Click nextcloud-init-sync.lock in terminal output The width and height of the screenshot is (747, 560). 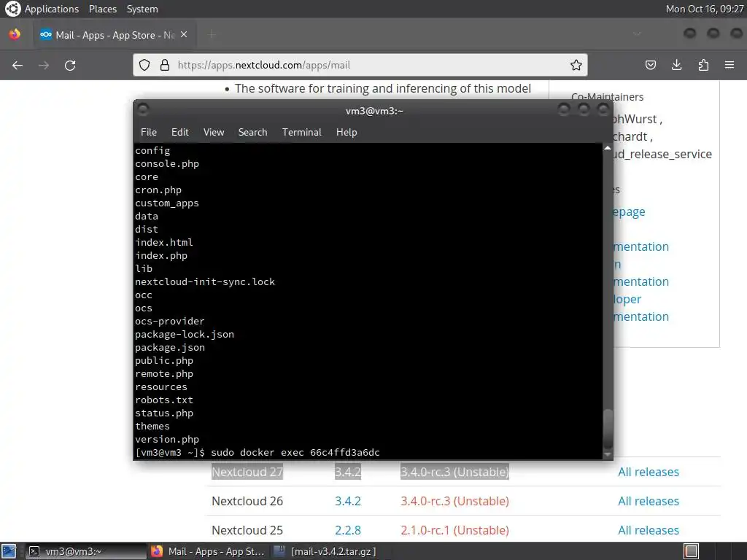[x=205, y=282]
